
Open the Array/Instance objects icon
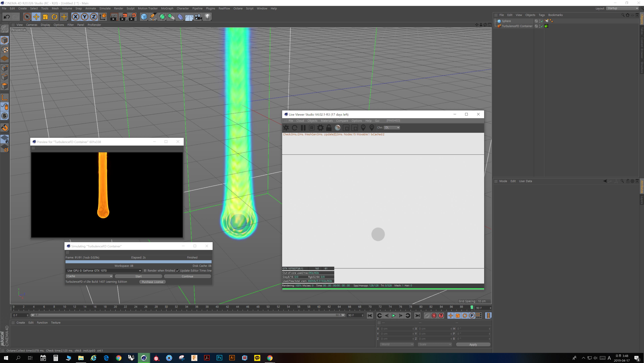coord(171,17)
